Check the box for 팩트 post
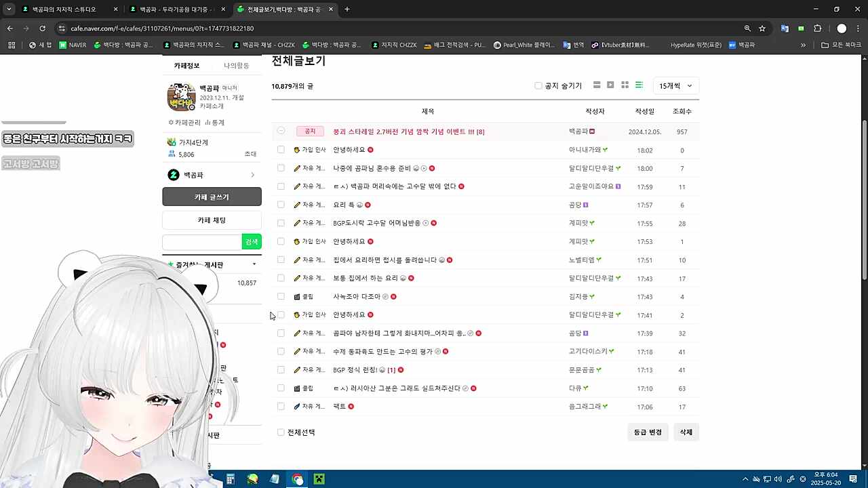868x488 pixels. (281, 406)
